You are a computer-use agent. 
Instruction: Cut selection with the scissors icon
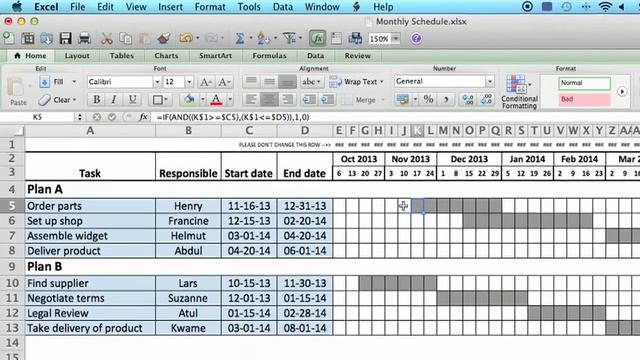107,38
